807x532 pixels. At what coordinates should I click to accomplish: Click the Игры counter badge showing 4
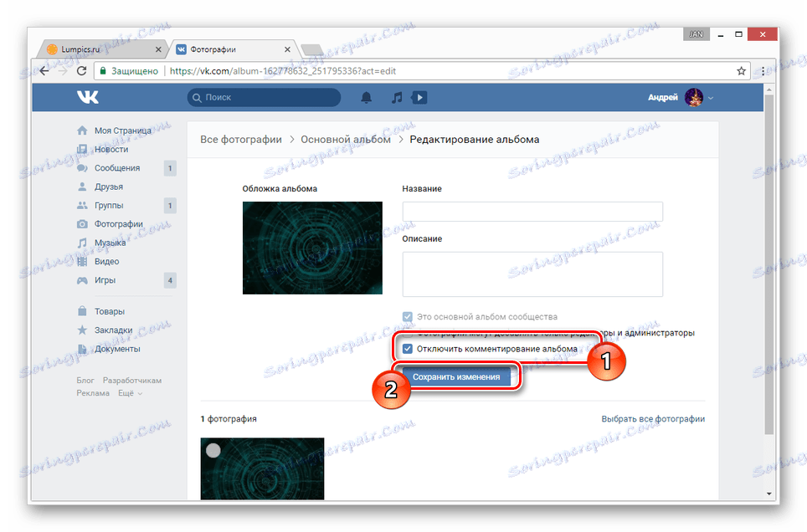click(170, 280)
